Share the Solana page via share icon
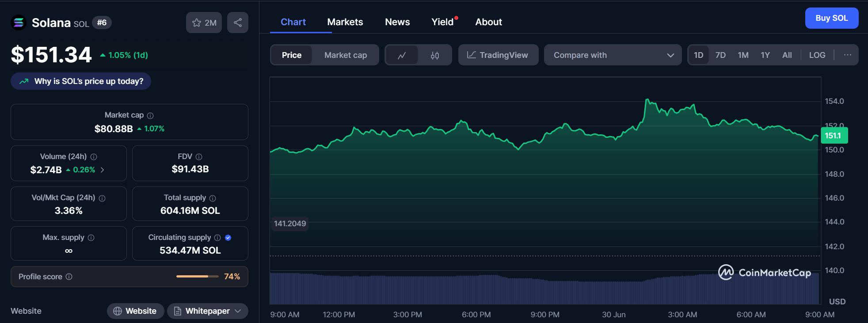 pyautogui.click(x=238, y=23)
